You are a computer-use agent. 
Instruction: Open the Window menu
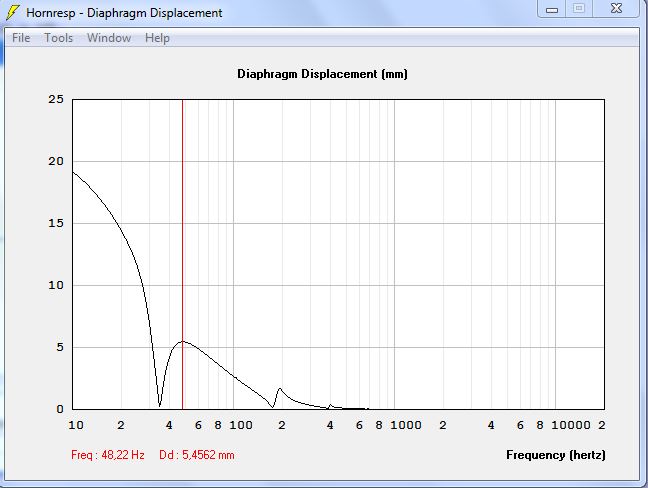109,38
